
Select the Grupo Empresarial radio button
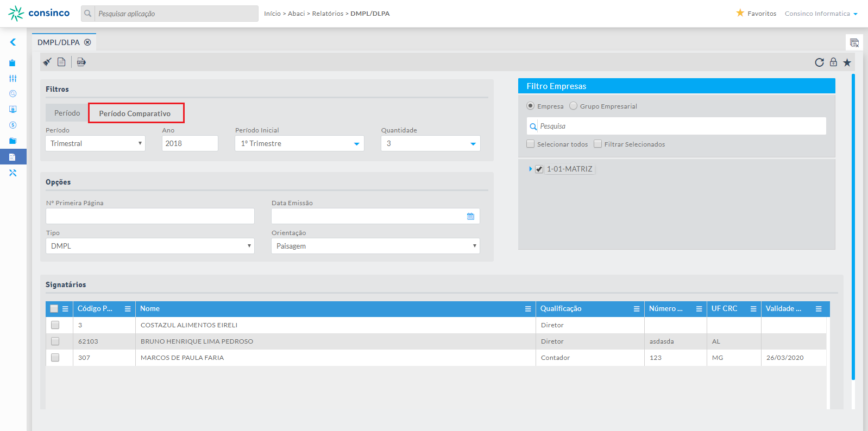(x=573, y=106)
